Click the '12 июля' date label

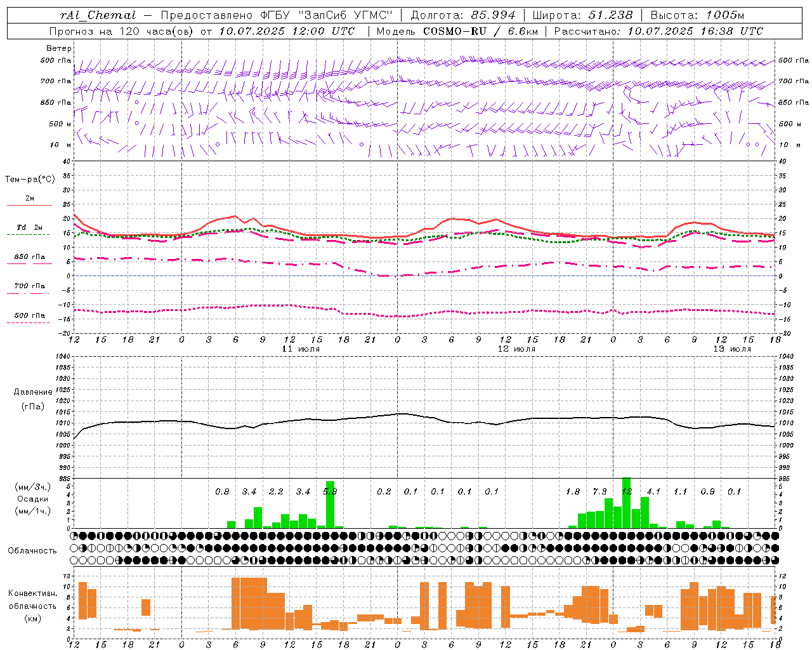pos(517,349)
